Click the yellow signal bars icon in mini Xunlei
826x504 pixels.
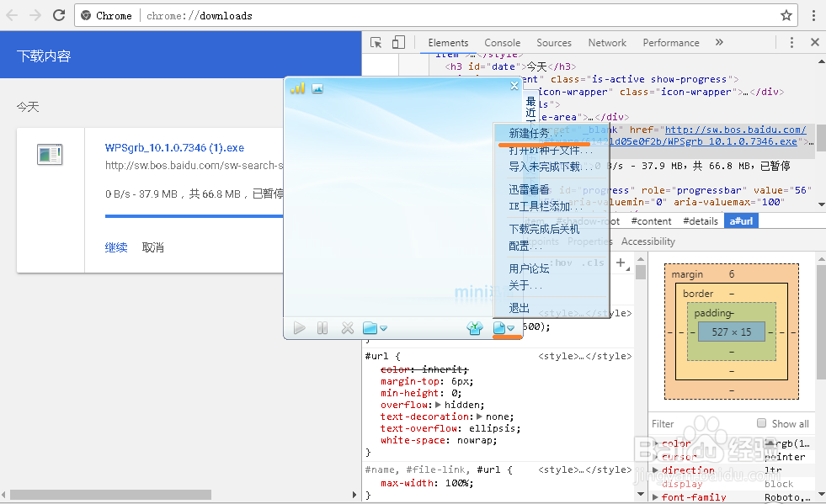click(x=297, y=88)
